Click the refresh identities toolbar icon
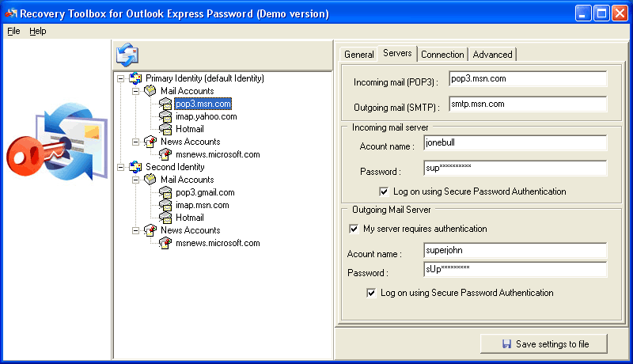The width and height of the screenshot is (633, 364). tap(127, 55)
